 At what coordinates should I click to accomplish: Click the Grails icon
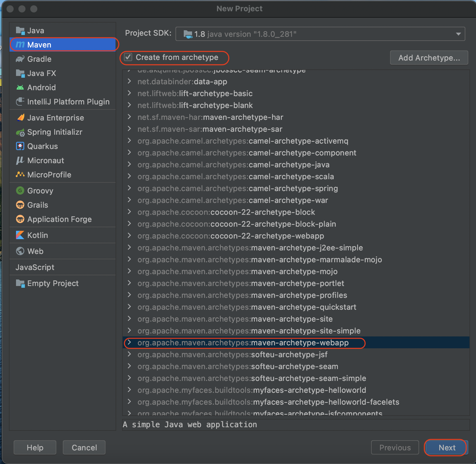point(20,205)
